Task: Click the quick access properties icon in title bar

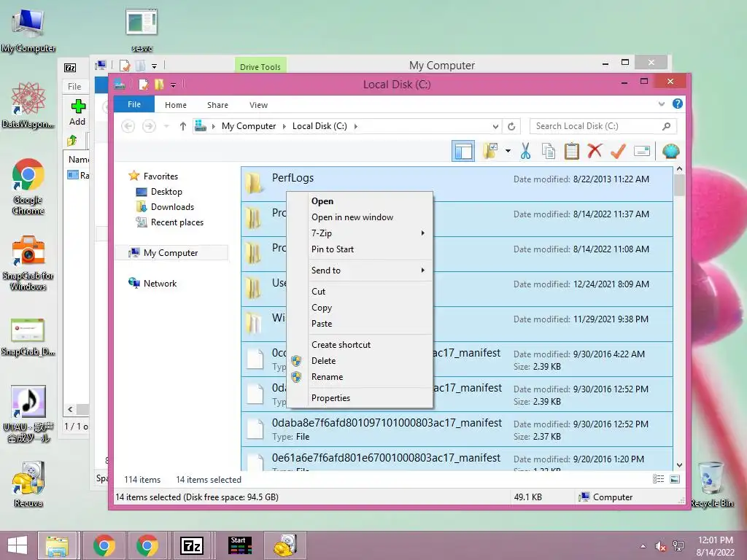Action: (143, 85)
